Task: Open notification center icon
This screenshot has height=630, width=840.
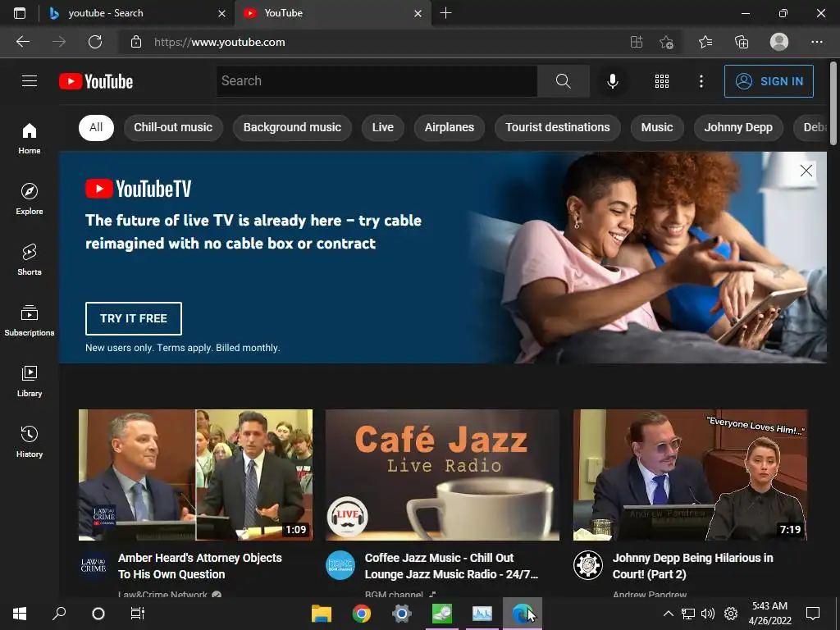Action: pos(813,614)
